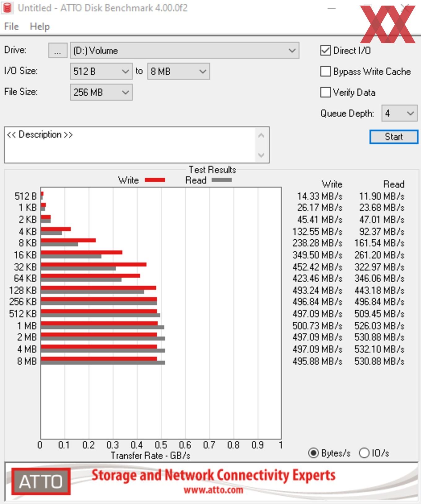Expand the Drive dropdown showing (D:) Volume
The height and width of the screenshot is (504, 421).
(x=184, y=50)
